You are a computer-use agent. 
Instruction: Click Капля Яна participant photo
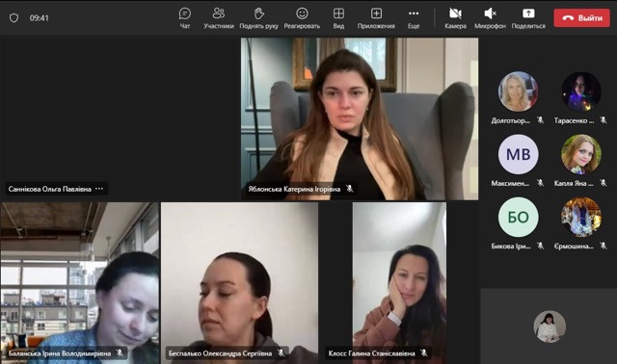tap(581, 154)
